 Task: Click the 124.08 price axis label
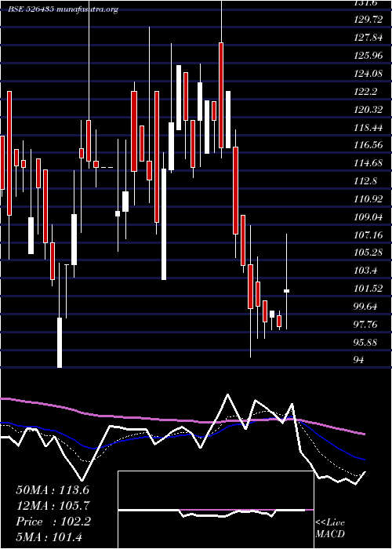click(367, 74)
